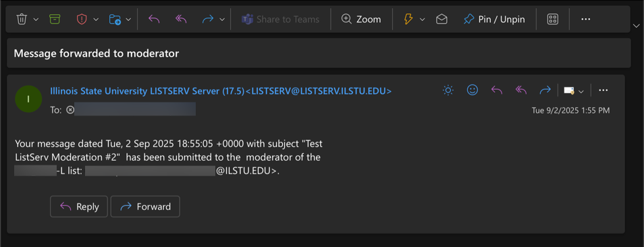Add a reaction with the smiley icon
Viewport: 644px width, 247px height.
pyautogui.click(x=473, y=90)
